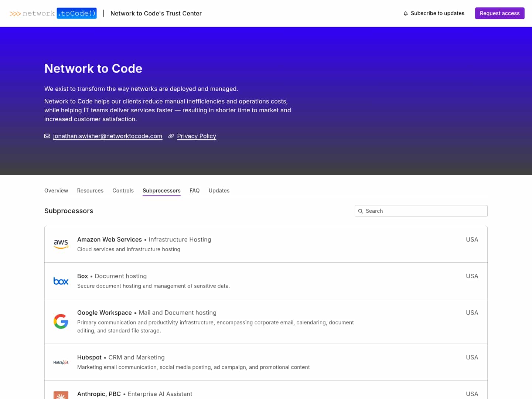532x399 pixels.
Task: View the Updates tab
Action: coord(219,191)
